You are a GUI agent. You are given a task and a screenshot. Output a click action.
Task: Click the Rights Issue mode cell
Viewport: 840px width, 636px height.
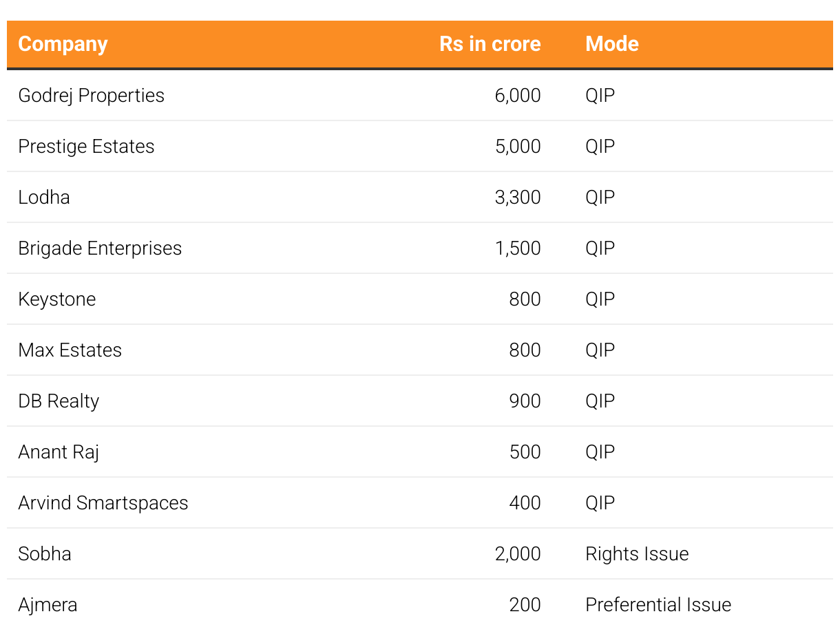pyautogui.click(x=637, y=554)
